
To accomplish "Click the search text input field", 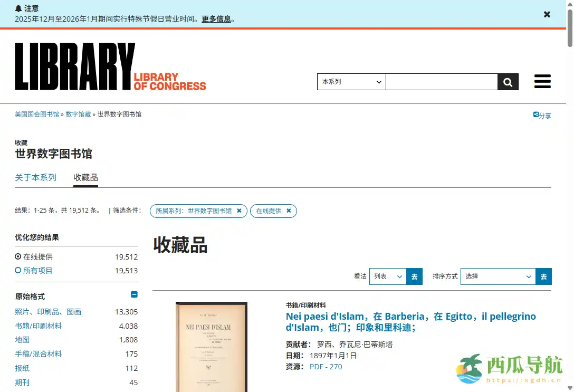I will click(x=442, y=82).
